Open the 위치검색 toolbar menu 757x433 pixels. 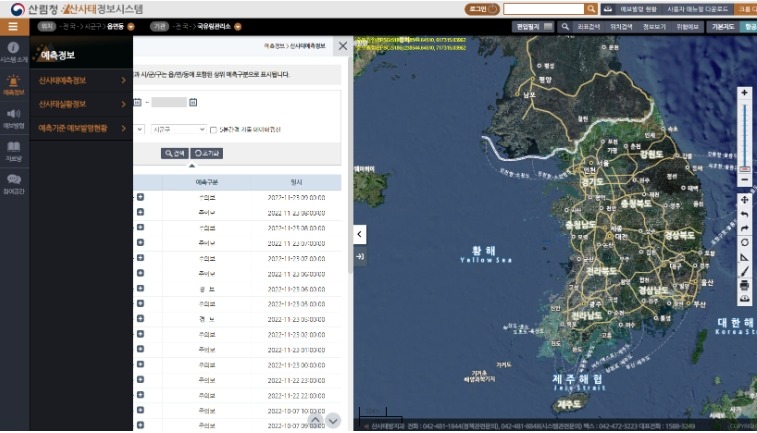coord(624,27)
